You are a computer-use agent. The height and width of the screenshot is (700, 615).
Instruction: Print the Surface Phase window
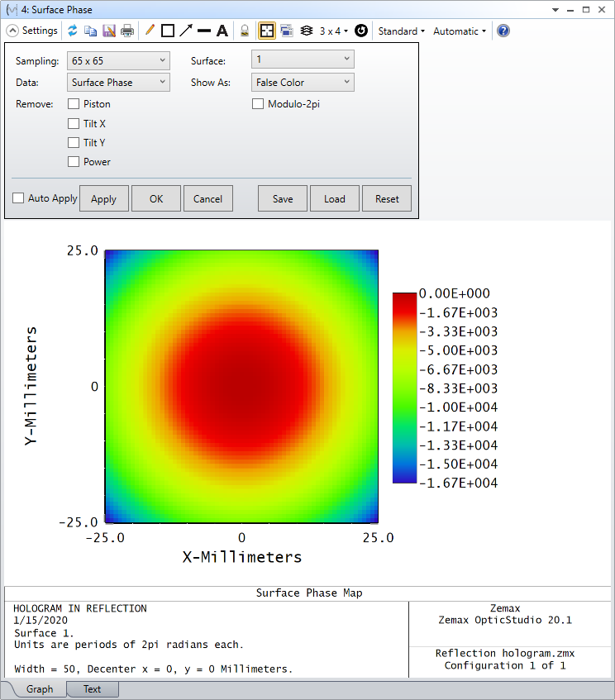point(127,31)
